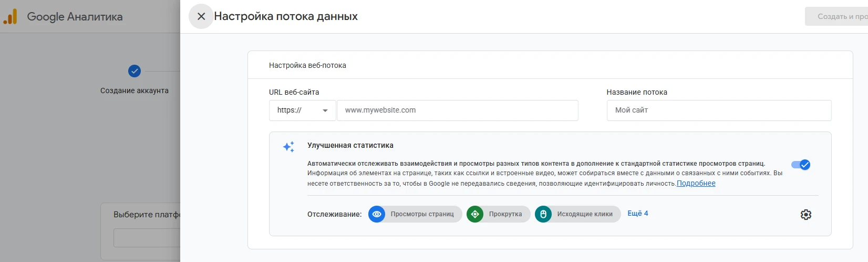Click the Google Analytics logo icon

pyautogui.click(x=11, y=16)
